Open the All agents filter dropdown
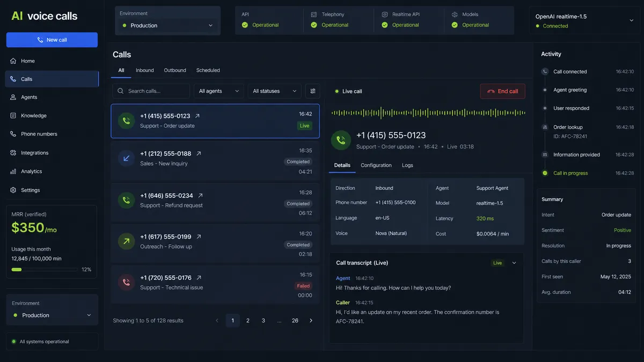Screen dimensions: 644x362 click(x=218, y=91)
